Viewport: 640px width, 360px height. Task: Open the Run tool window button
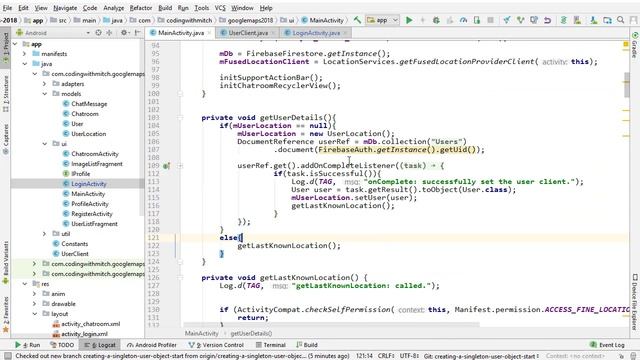(x=27, y=345)
